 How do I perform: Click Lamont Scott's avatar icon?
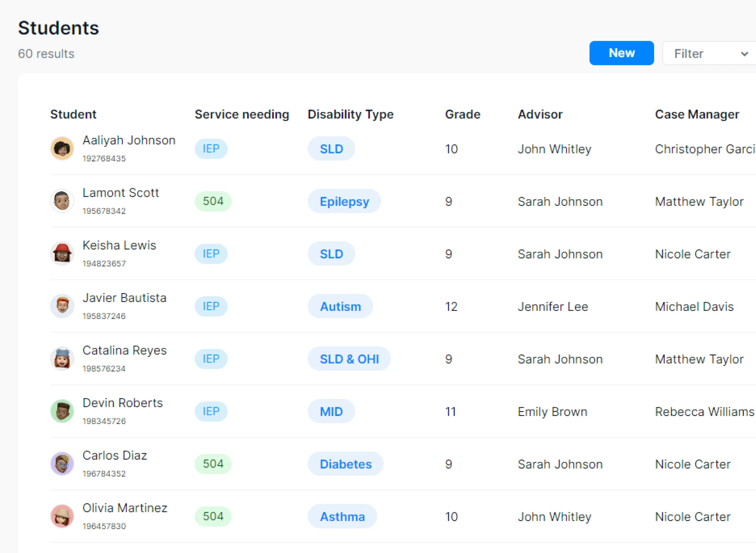coord(62,201)
